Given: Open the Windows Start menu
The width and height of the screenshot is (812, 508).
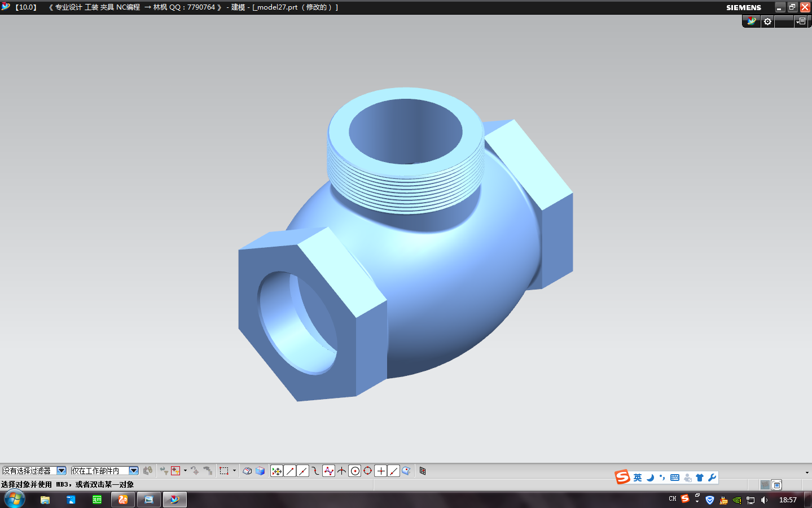Looking at the screenshot, I should point(14,500).
